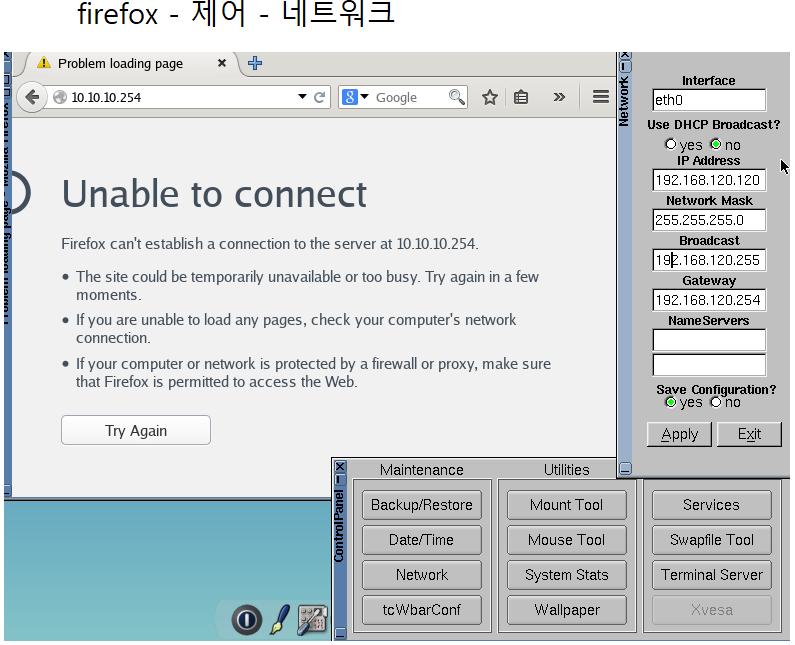
Task: Click Exit in Network window
Action: coord(749,434)
